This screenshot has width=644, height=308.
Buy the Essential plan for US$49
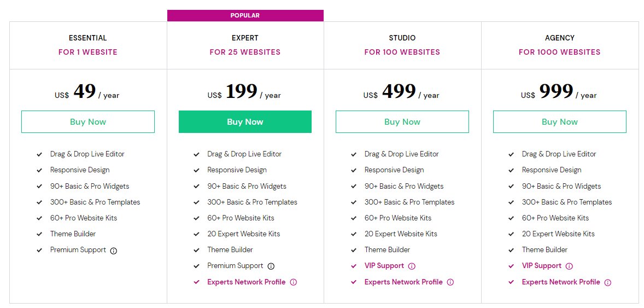[x=88, y=121]
